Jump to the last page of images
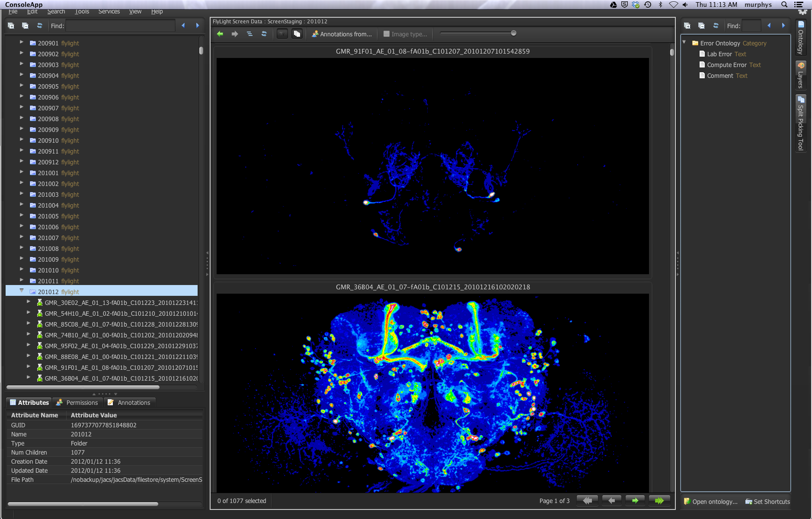This screenshot has width=812, height=519. [659, 500]
